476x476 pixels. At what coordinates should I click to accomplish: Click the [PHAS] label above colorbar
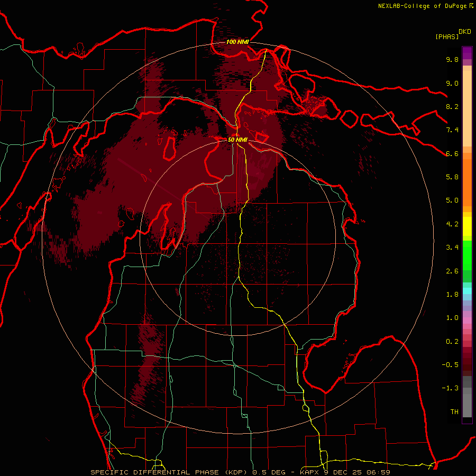coord(447,36)
